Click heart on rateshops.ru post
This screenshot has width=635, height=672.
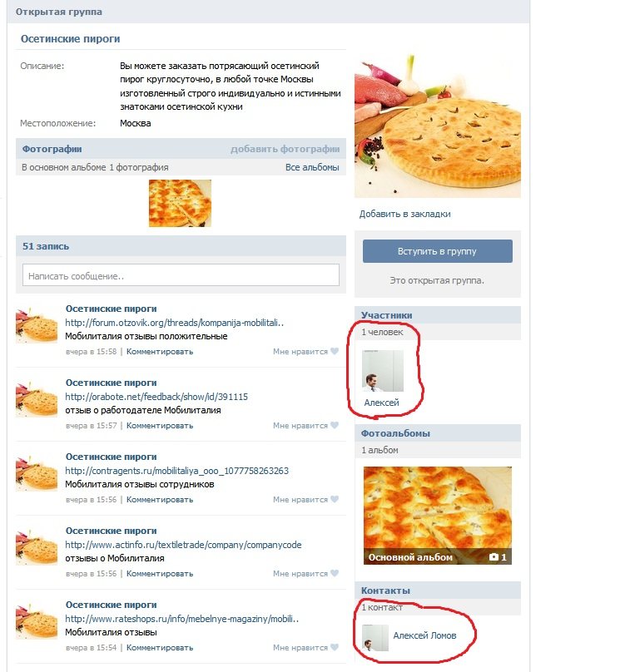[335, 647]
